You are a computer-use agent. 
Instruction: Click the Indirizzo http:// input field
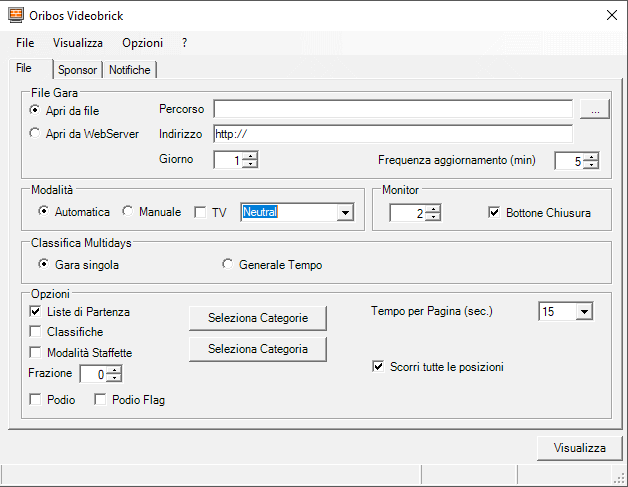click(x=393, y=134)
